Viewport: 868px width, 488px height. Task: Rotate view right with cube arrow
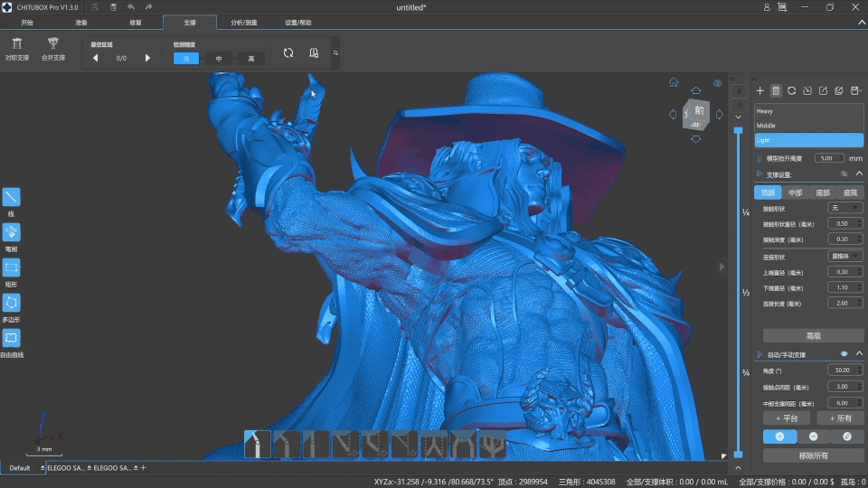(x=719, y=115)
